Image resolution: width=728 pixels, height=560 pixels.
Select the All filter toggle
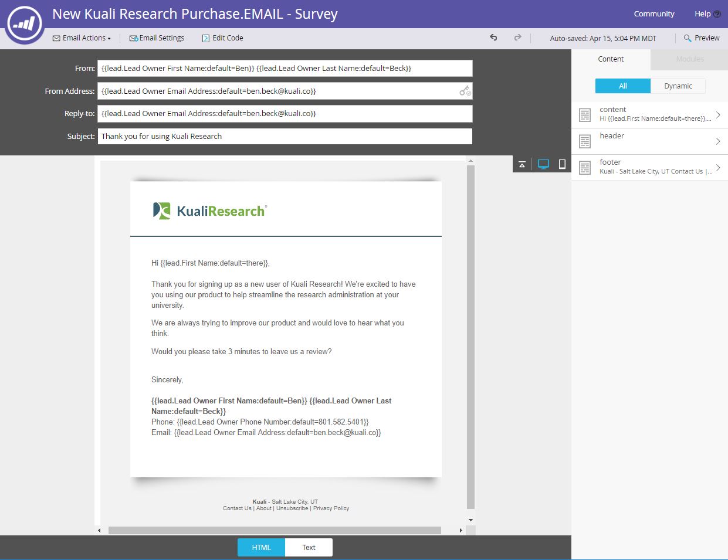point(623,86)
